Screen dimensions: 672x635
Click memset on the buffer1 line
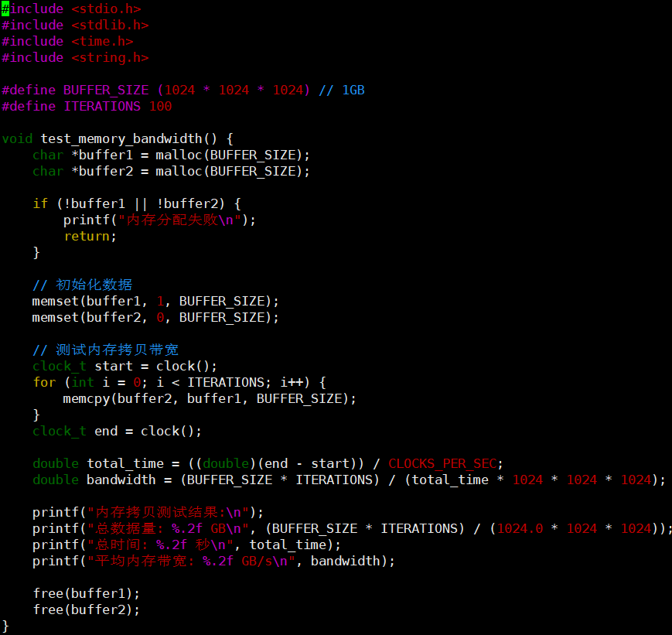coord(55,302)
